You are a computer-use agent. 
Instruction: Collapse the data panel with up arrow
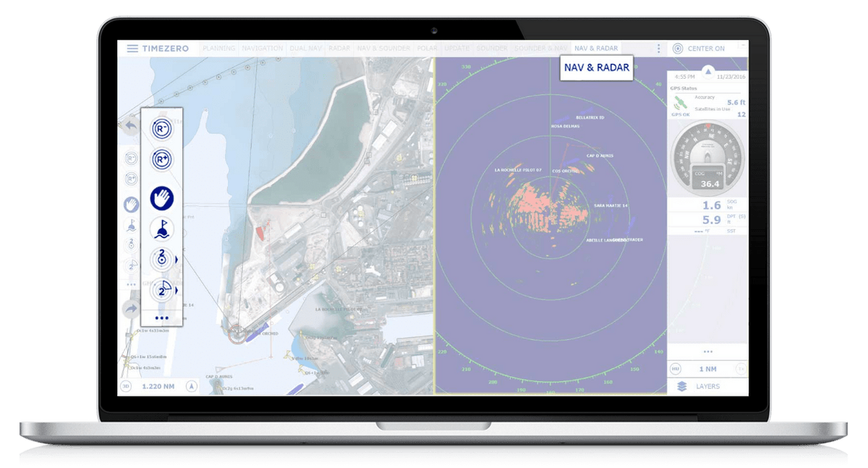coord(707,72)
